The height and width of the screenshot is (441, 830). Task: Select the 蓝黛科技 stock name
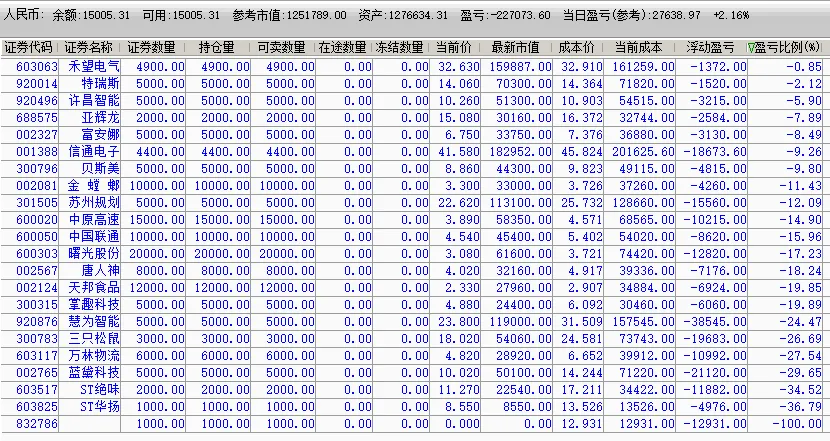(x=94, y=373)
